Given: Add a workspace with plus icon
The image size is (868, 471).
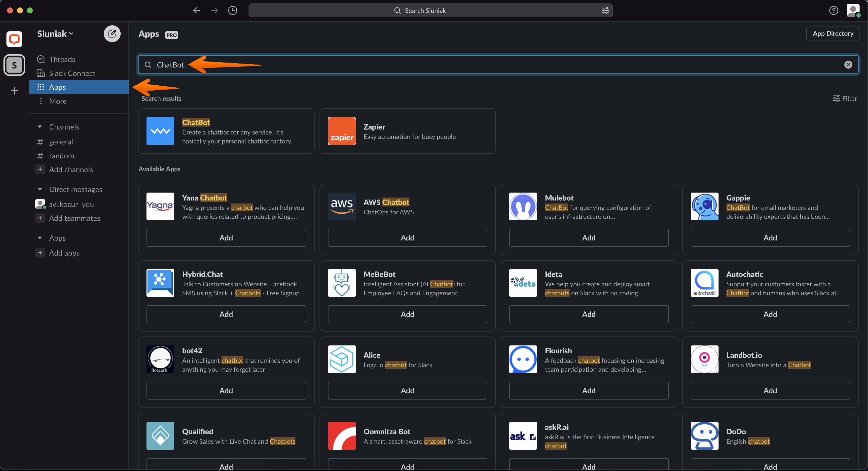Looking at the screenshot, I should point(14,91).
